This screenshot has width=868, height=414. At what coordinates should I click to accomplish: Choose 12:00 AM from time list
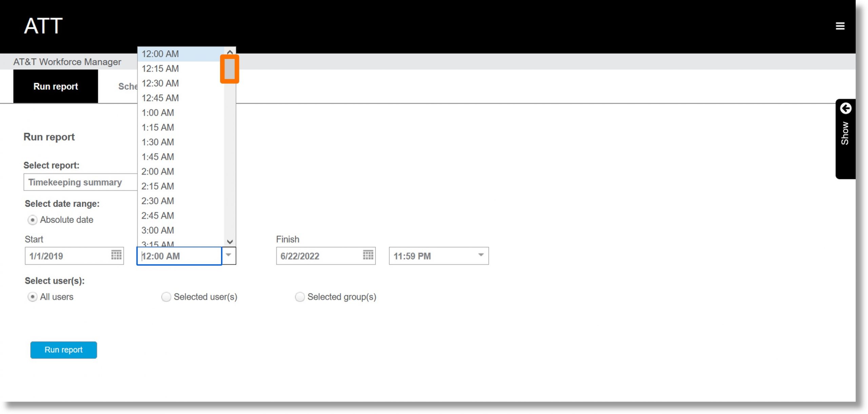pyautogui.click(x=181, y=54)
